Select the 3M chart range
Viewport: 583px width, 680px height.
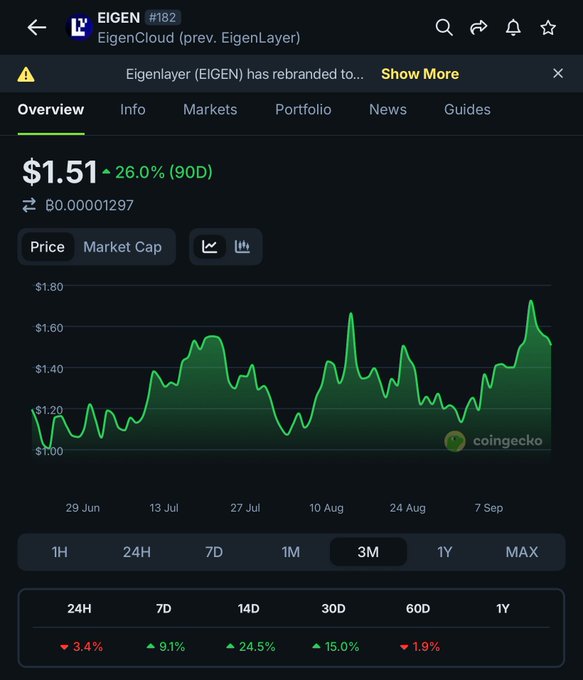[x=368, y=552]
